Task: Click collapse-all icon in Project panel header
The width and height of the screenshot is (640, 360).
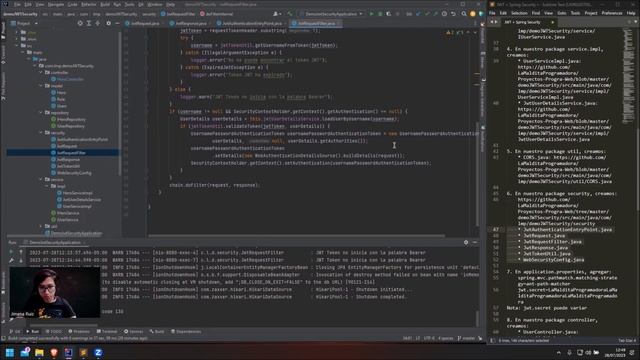Action: [98, 23]
